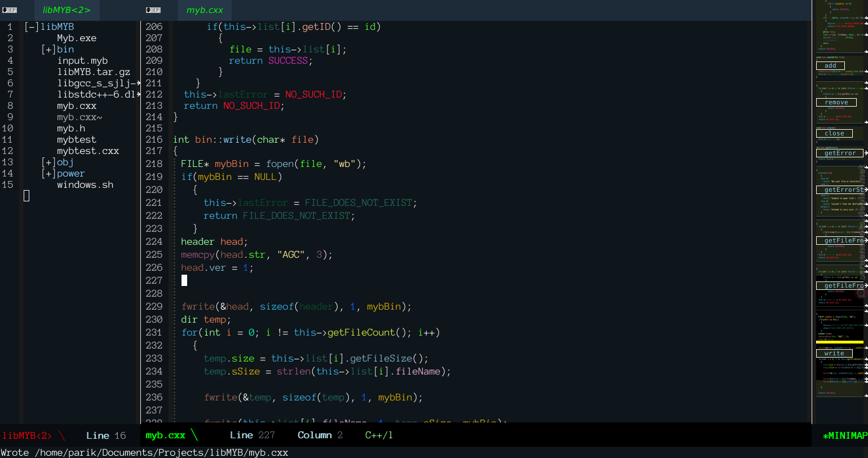Select the libgcc_s_sljl file entry
This screenshot has width=868, height=458.
[97, 83]
